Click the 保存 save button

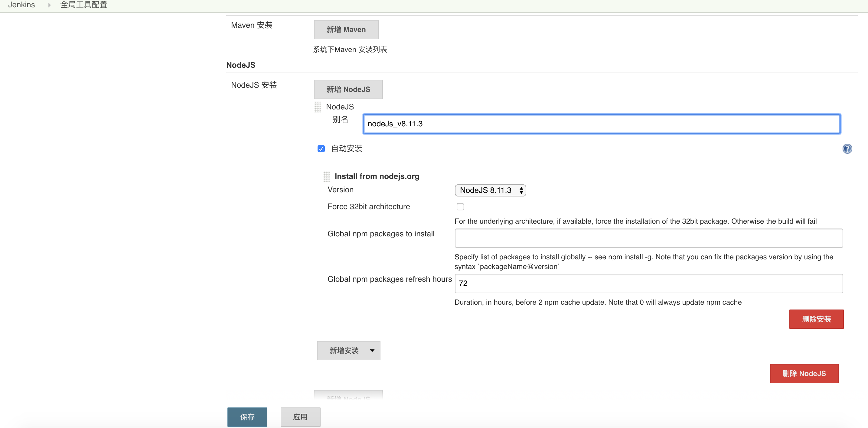pyautogui.click(x=247, y=417)
